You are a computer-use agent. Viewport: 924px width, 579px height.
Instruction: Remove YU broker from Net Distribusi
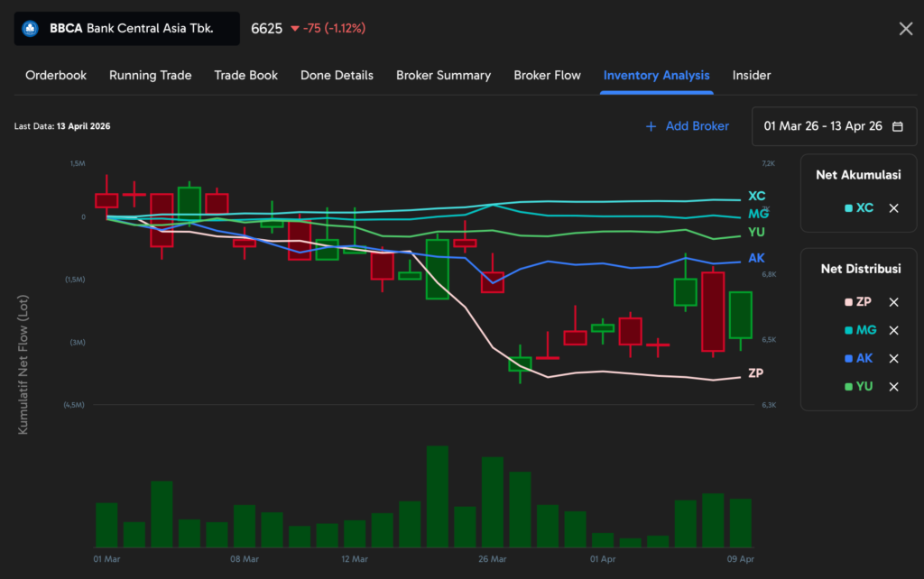(x=893, y=386)
